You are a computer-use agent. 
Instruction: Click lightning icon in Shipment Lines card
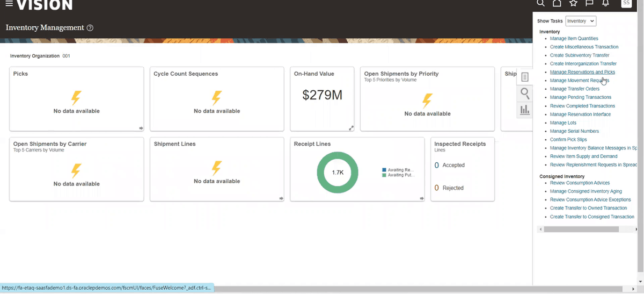[x=217, y=168]
